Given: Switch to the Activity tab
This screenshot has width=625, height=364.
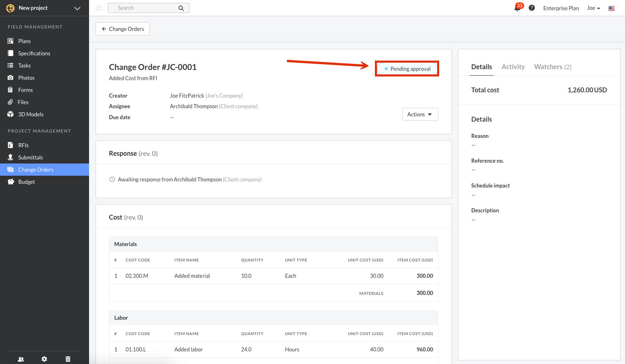Looking at the screenshot, I should (x=513, y=67).
